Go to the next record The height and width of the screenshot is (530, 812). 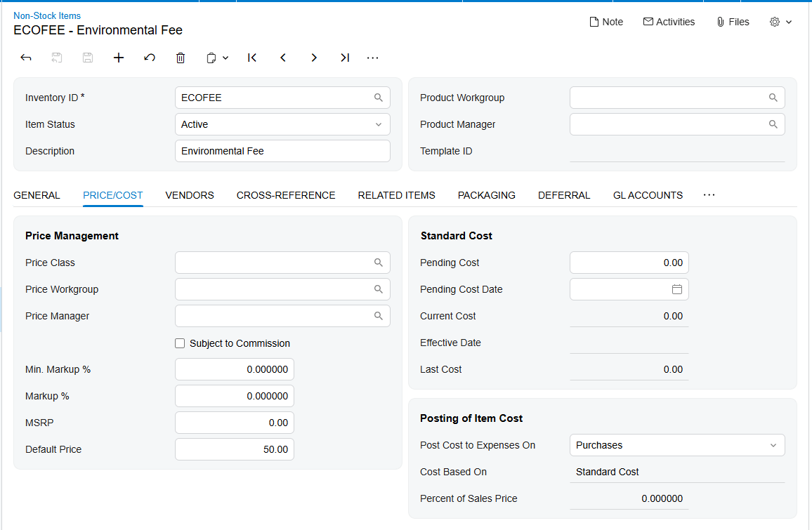tap(314, 58)
